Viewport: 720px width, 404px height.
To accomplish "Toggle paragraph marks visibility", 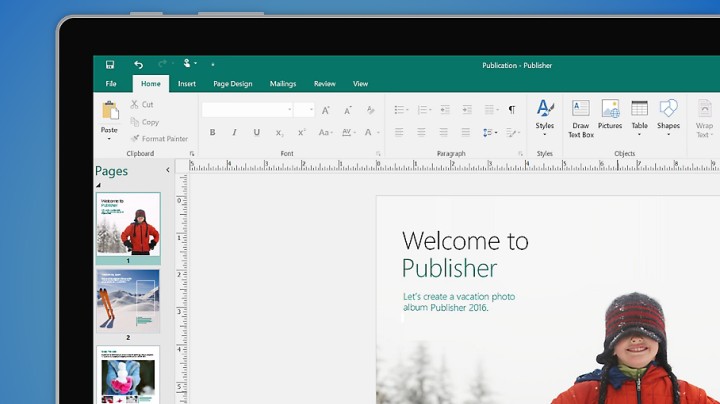I will point(512,109).
